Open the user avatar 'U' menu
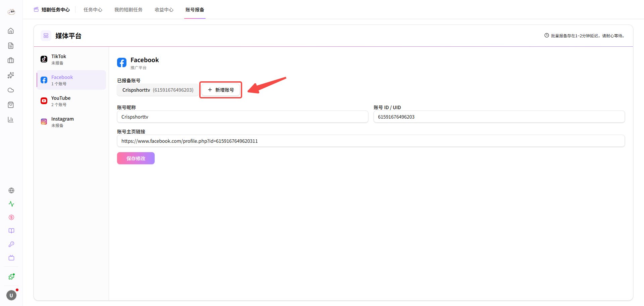The width and height of the screenshot is (644, 306). pyautogui.click(x=11, y=295)
